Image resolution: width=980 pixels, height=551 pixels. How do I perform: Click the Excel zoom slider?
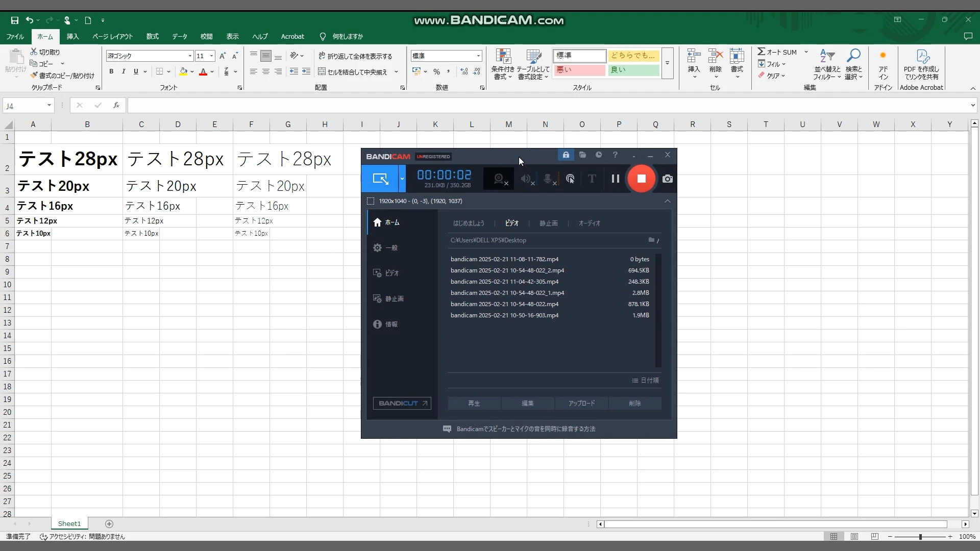click(920, 536)
